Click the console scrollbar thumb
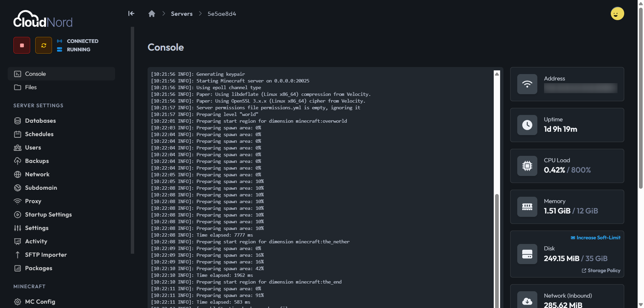 497,251
